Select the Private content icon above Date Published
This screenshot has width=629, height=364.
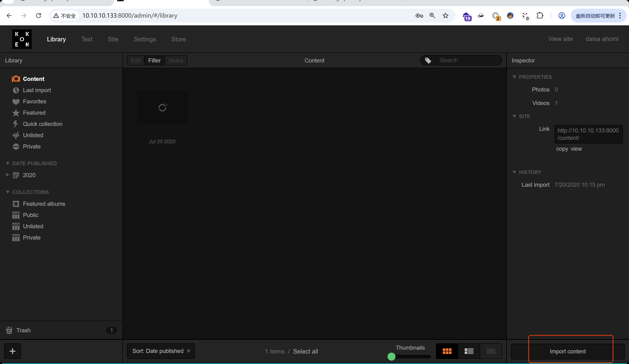pyautogui.click(x=16, y=146)
